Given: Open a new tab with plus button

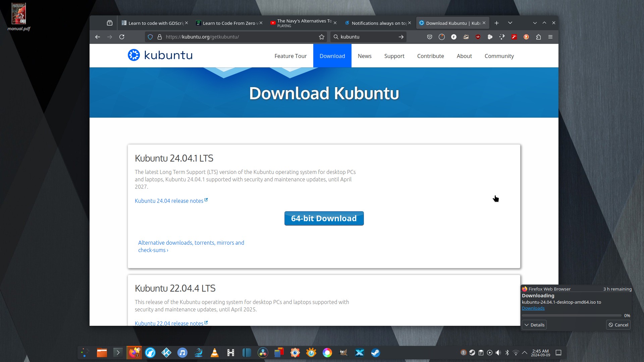Looking at the screenshot, I should point(497,23).
